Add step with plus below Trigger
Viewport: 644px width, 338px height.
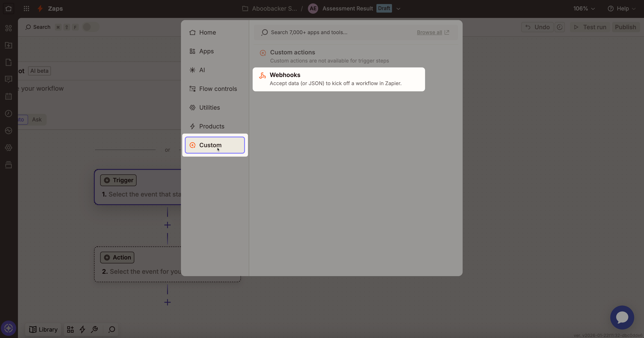click(167, 225)
